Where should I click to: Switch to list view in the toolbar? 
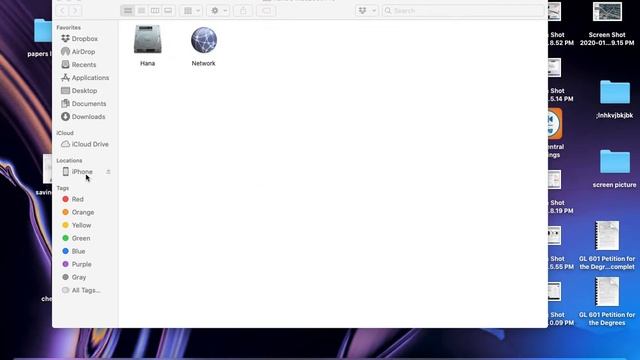tap(141, 11)
